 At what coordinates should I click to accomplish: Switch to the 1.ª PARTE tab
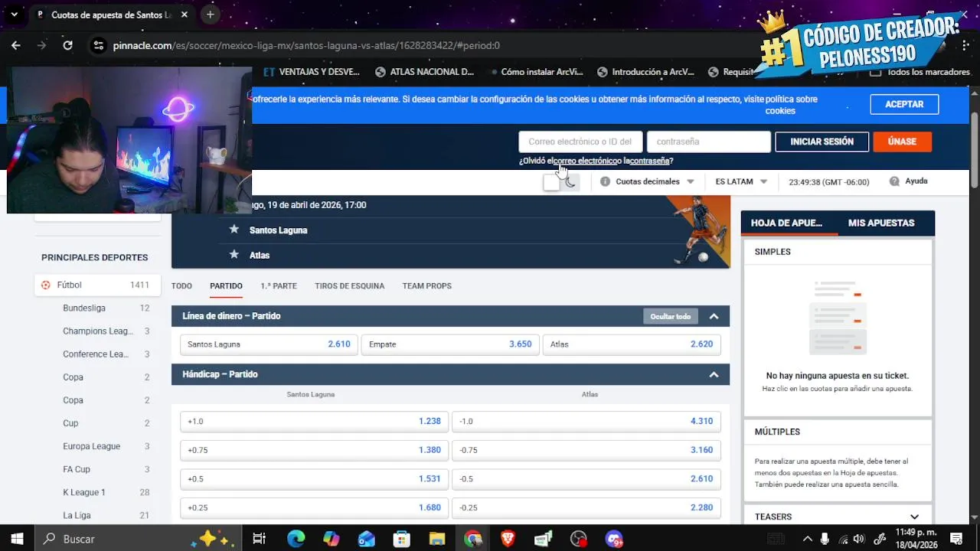[x=279, y=285]
